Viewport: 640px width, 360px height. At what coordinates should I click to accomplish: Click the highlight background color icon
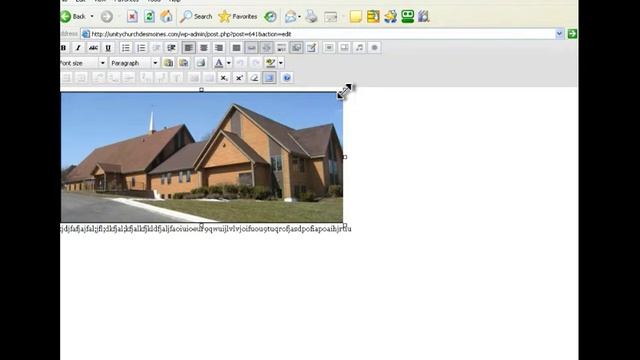(270, 63)
